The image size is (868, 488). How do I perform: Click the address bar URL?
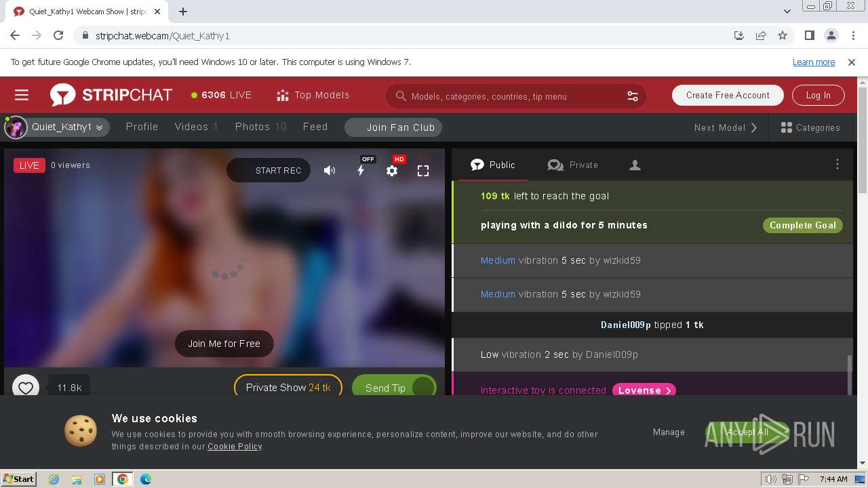coord(163,36)
